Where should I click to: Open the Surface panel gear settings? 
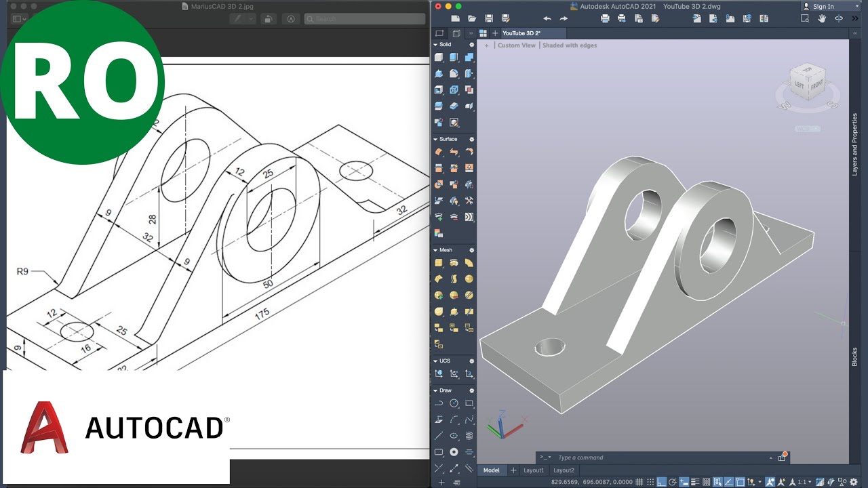472,139
